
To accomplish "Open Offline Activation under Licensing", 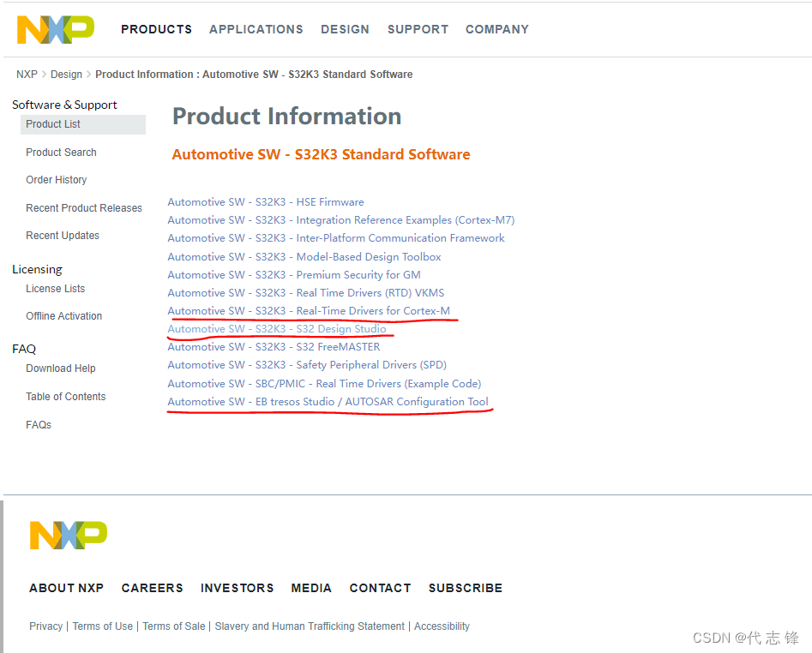I will tap(63, 316).
